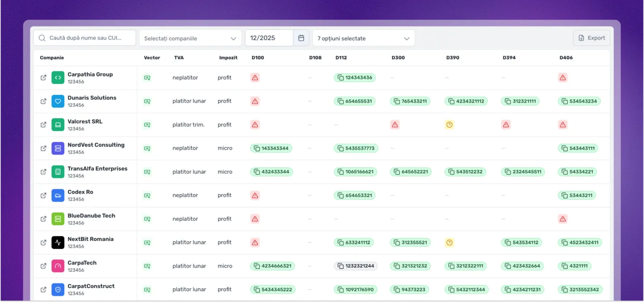Screen dimensions: 644x302
Task: Click the CarpatConstruct company name
Action: 91,286
